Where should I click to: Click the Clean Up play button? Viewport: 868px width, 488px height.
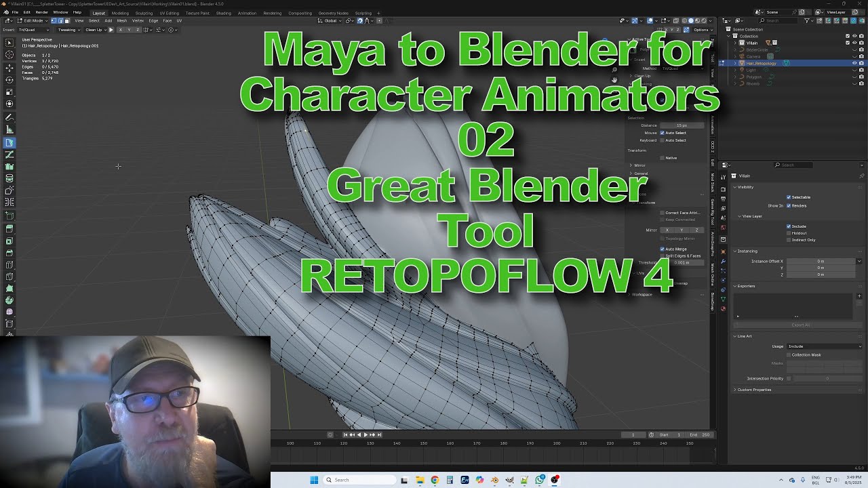[111, 30]
